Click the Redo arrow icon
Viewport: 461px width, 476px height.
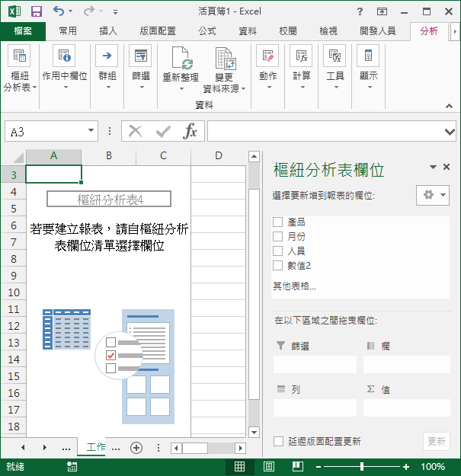[89, 11]
